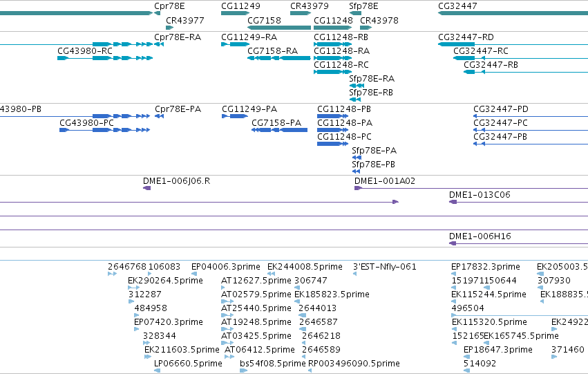588x374 pixels.
Task: Open EST AT25440.5prime
Action: click(x=256, y=308)
